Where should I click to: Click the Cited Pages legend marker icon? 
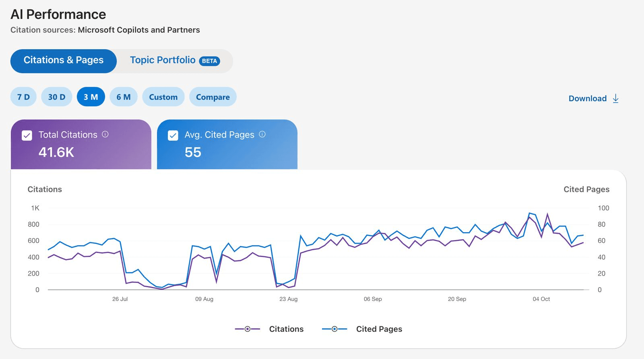(x=334, y=329)
